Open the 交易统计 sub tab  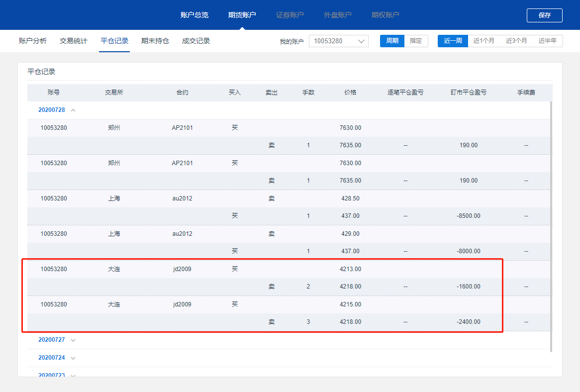click(74, 41)
